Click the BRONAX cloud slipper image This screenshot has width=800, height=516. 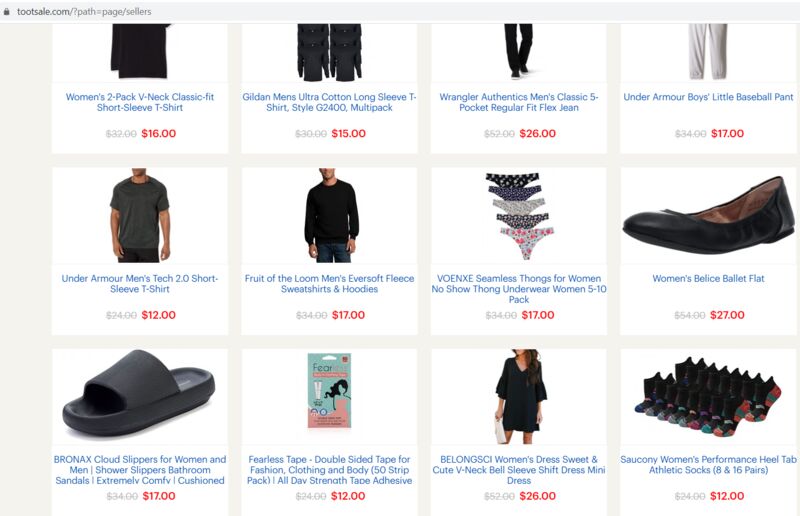click(x=139, y=393)
